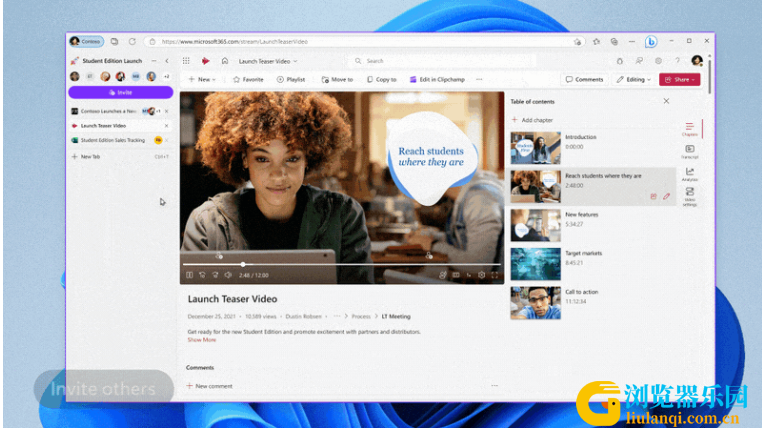Screen dimensions: 762x428
Task: Open browser favorites star icon
Action: pos(596,41)
